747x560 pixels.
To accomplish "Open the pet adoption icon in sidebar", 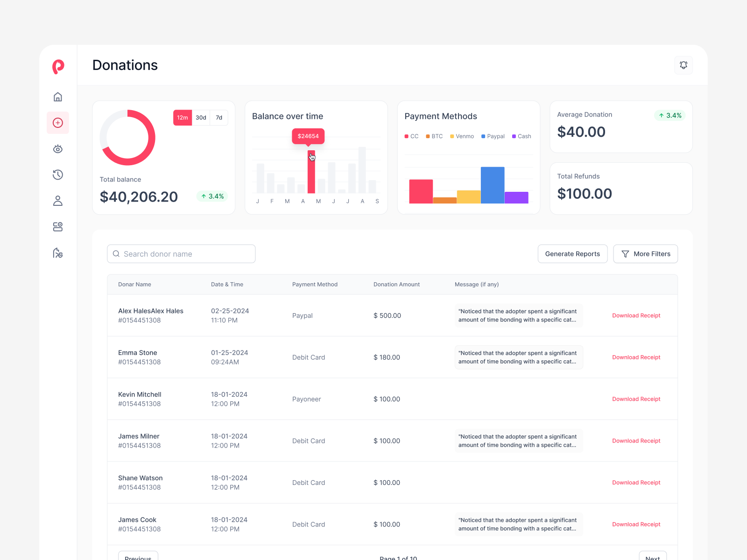I will pyautogui.click(x=57, y=253).
